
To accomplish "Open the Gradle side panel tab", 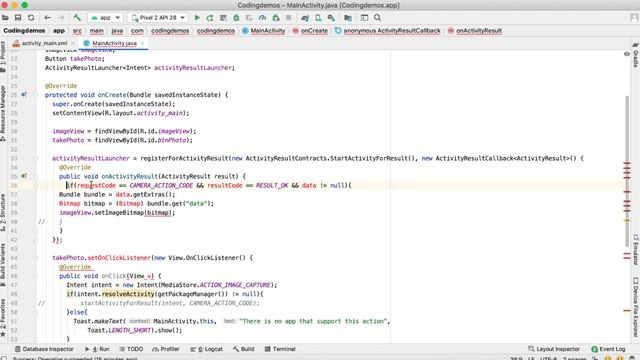I will [636, 55].
